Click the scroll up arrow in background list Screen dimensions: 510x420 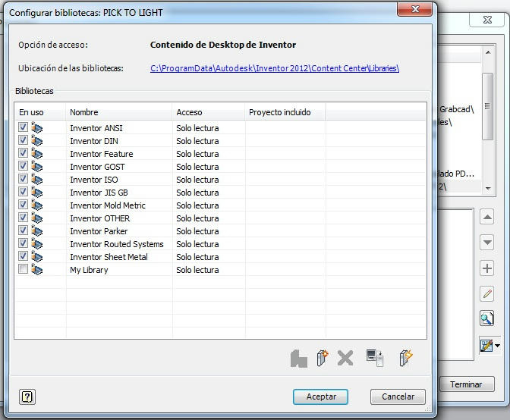click(x=488, y=52)
